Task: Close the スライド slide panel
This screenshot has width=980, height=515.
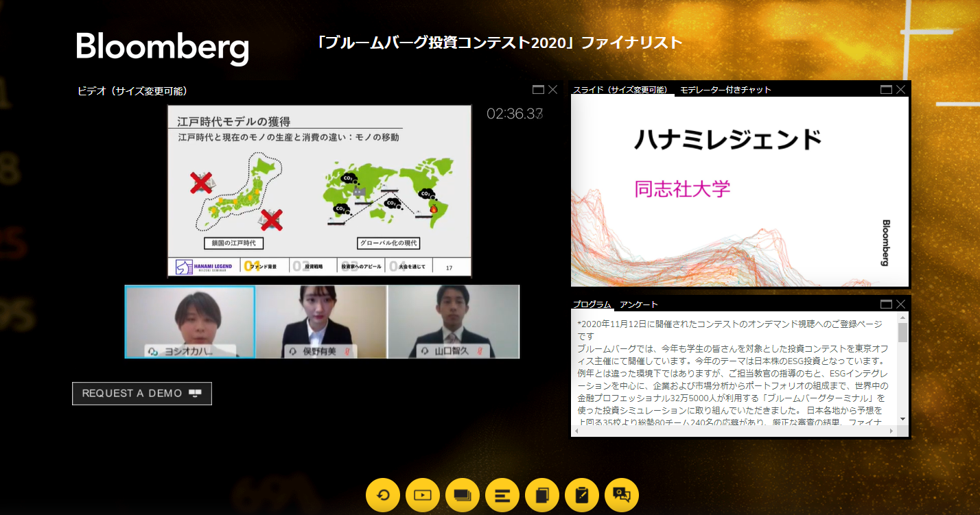Action: point(901,89)
